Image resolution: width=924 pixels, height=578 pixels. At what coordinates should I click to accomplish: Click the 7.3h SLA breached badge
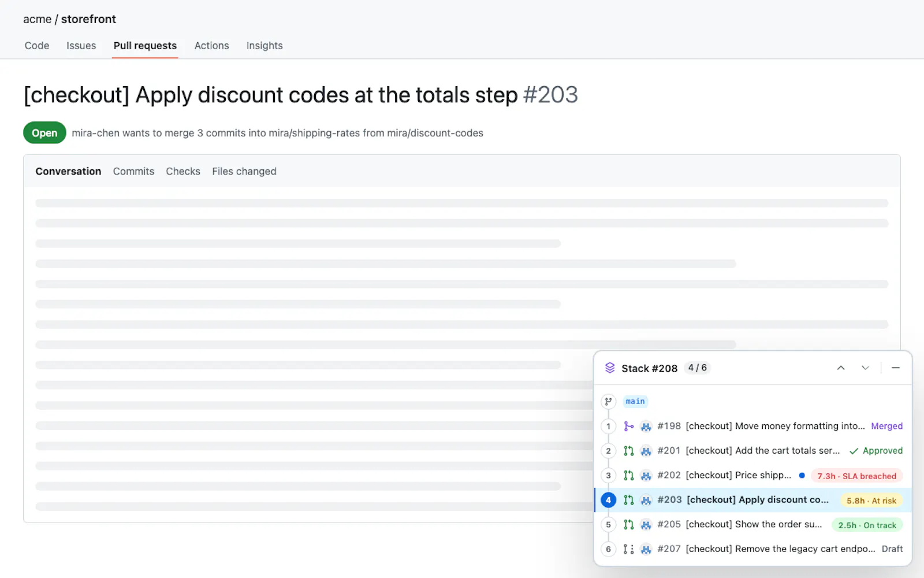(856, 476)
